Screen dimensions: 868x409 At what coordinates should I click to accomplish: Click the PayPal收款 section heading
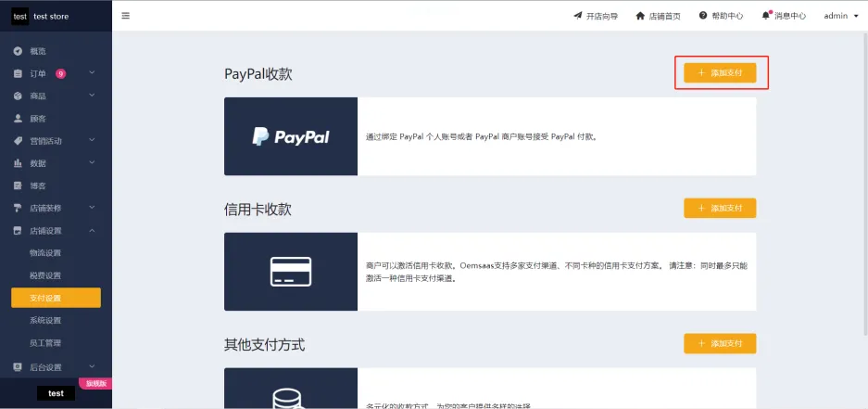pyautogui.click(x=258, y=74)
